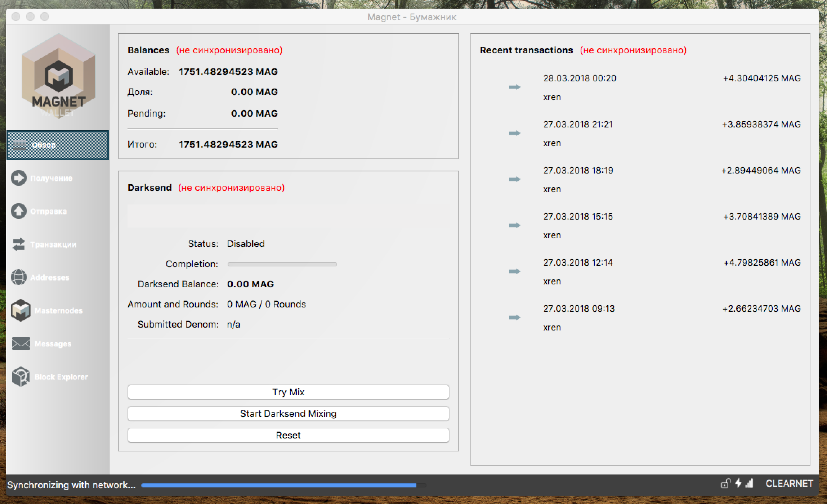Go to the Addresses tab
Screen dimensions: 827x504
[57, 278]
